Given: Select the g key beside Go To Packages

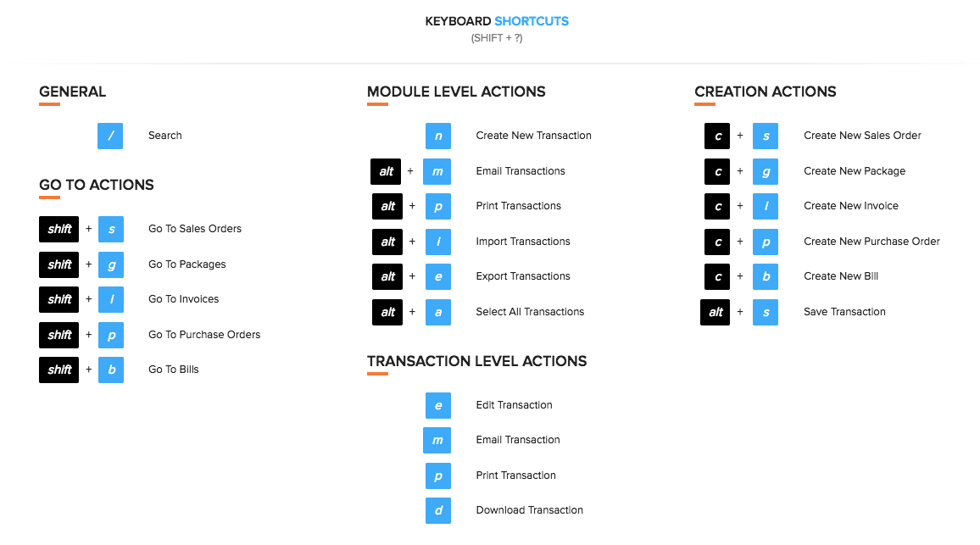Looking at the screenshot, I should (111, 264).
